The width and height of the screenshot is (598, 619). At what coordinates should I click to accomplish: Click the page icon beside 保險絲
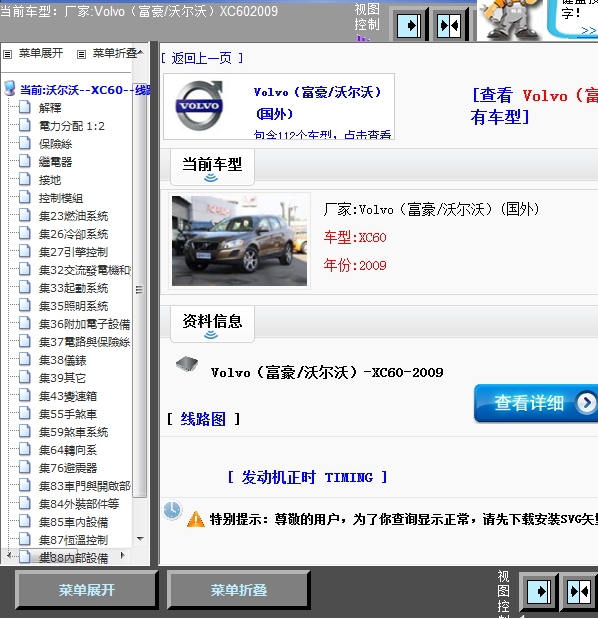point(25,143)
